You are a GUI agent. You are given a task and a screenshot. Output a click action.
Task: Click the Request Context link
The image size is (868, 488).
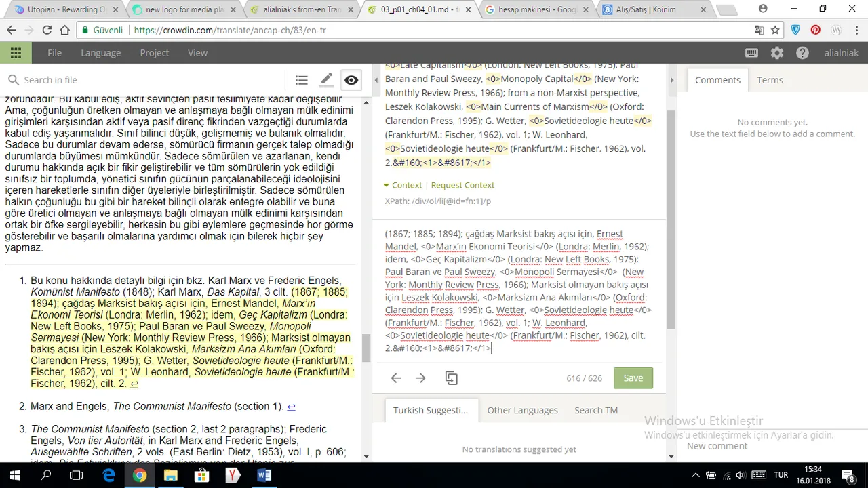(x=462, y=185)
